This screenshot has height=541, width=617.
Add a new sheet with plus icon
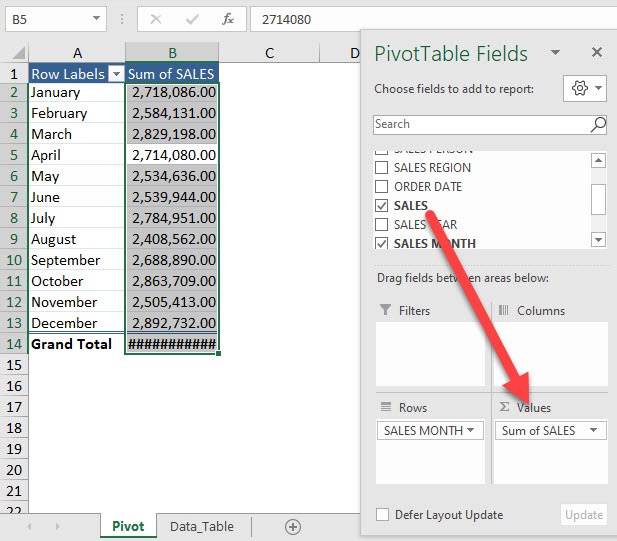coord(293,527)
